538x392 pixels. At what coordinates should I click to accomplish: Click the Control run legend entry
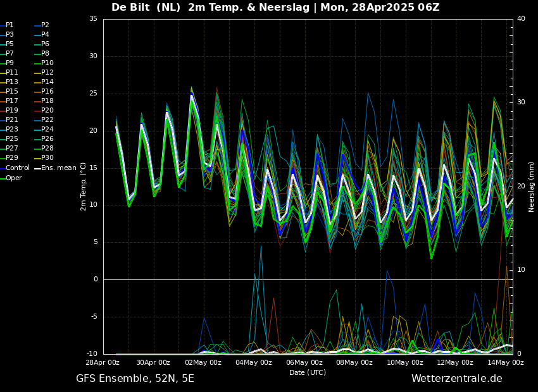17,168
